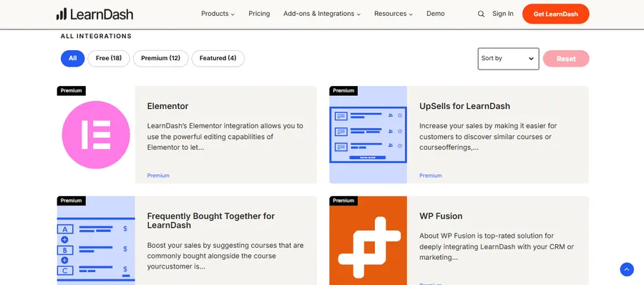The width and height of the screenshot is (644, 285).
Task: Click the description starting 'Boost your sales'
Action: 225,256
